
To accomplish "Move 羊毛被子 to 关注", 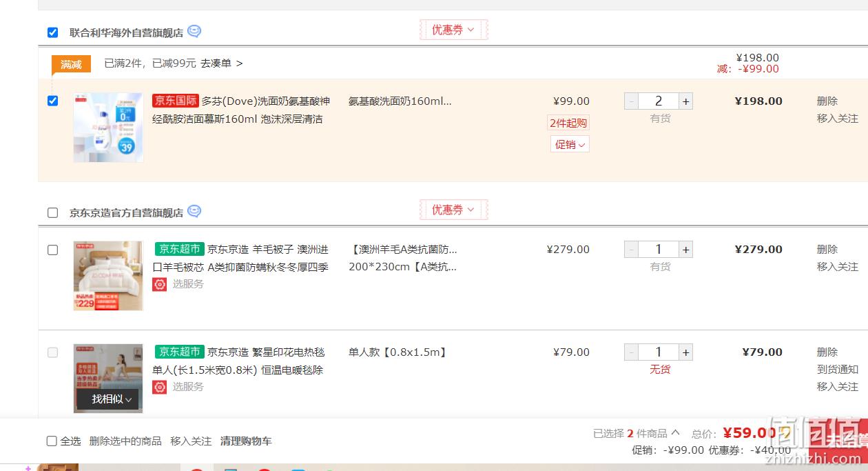I will coord(838,267).
